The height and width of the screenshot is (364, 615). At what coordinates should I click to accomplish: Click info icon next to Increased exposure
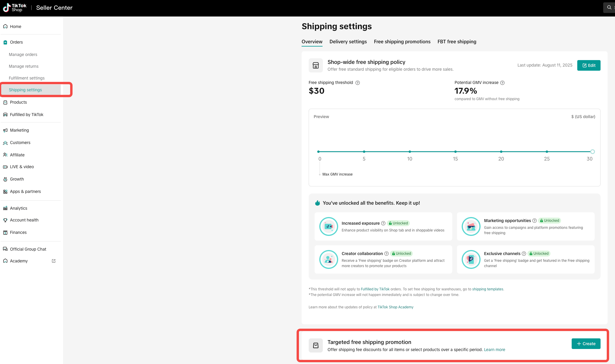click(383, 223)
